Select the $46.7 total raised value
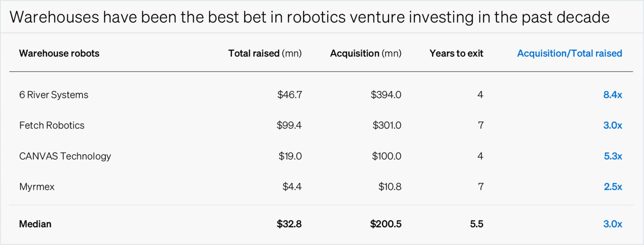The width and height of the screenshot is (644, 245). [290, 95]
